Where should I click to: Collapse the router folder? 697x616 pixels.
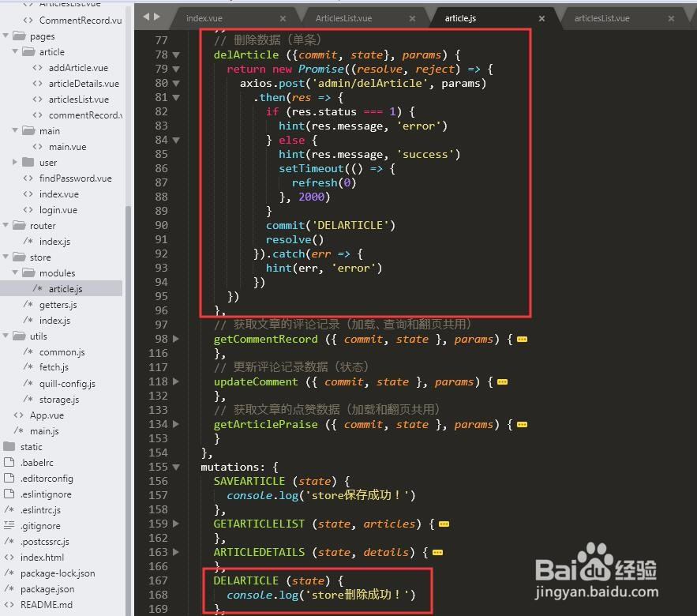point(6,225)
